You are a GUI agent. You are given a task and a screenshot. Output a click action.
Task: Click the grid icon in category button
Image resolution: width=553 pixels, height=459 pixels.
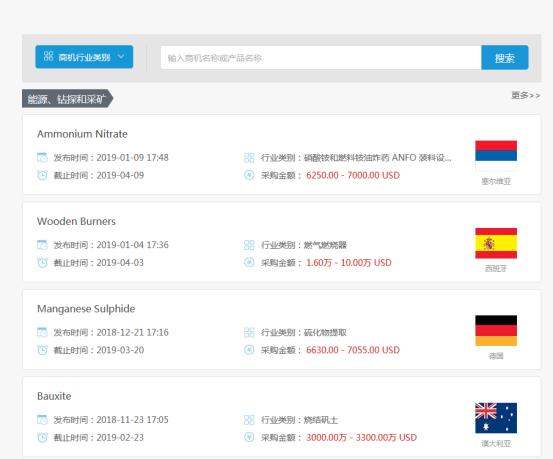[48, 56]
